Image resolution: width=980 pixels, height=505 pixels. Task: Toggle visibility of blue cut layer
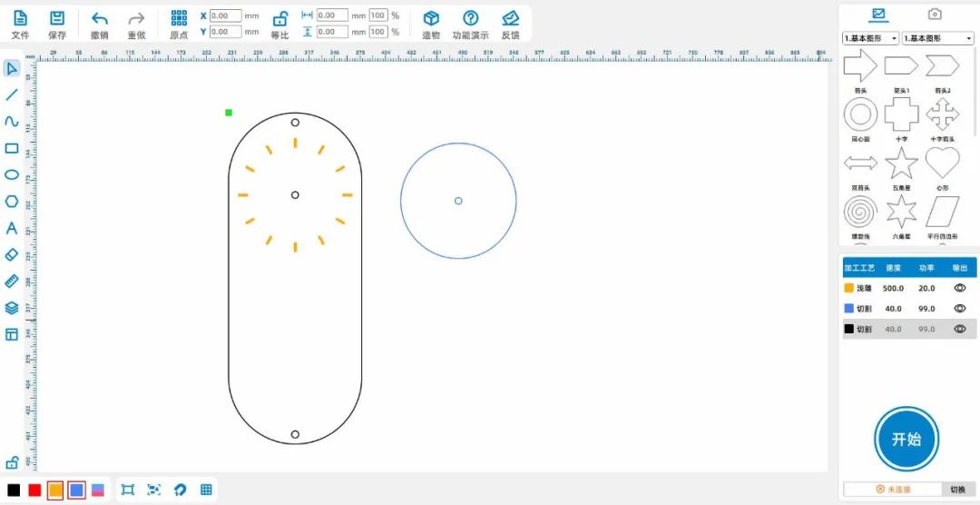click(959, 309)
